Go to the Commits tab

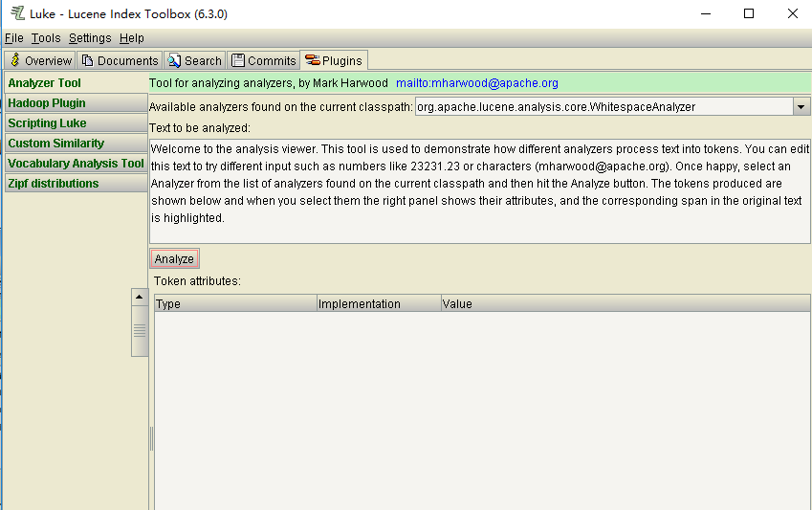click(264, 60)
